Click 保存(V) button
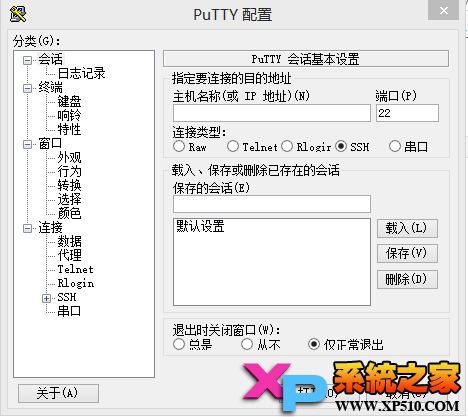Image resolution: width=468 pixels, height=417 pixels. 407,253
